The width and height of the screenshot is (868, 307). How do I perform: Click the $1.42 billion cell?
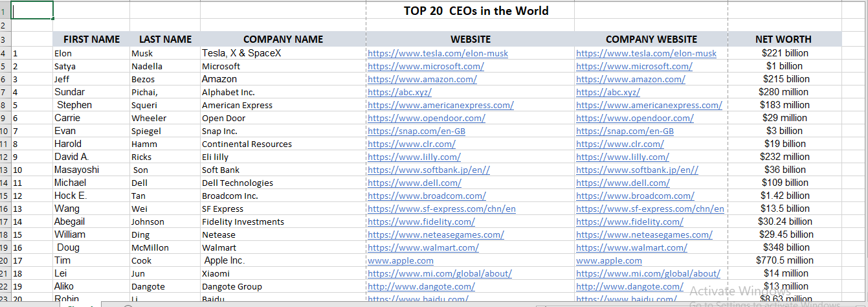coord(785,196)
